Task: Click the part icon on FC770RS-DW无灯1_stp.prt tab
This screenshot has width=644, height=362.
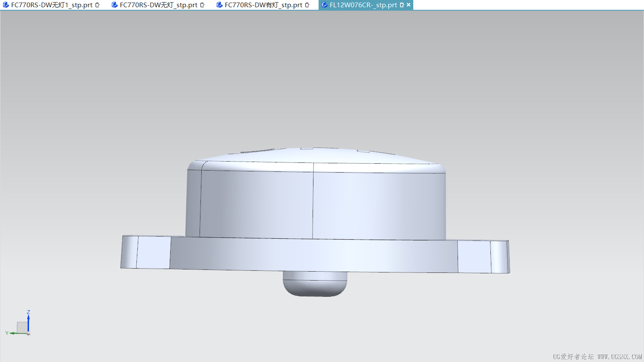Action: pos(6,5)
